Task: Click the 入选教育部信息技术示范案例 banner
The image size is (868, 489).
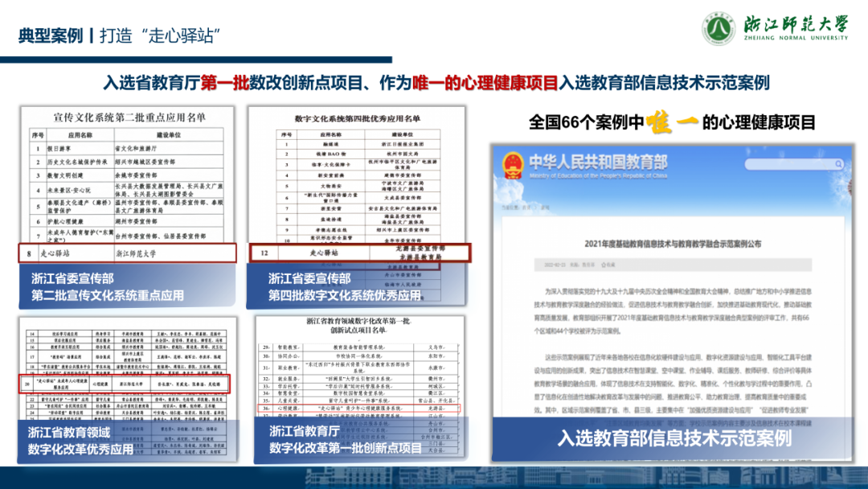Action: point(674,439)
